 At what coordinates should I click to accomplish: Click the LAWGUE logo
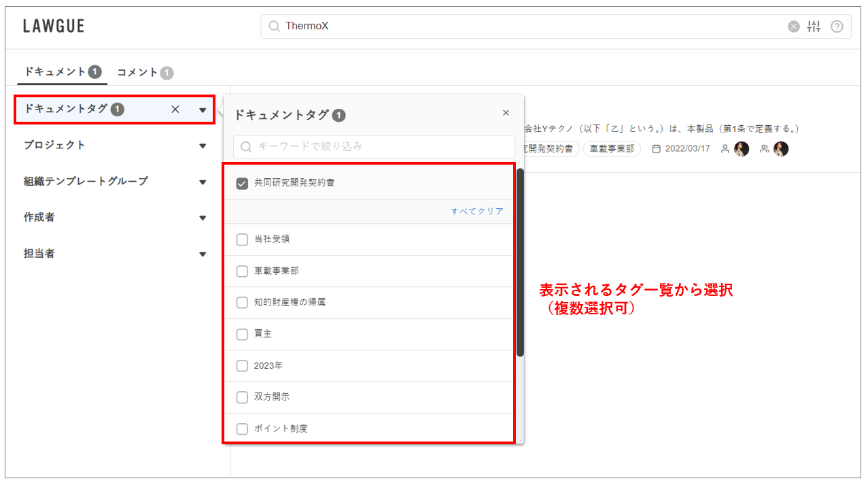pos(54,27)
